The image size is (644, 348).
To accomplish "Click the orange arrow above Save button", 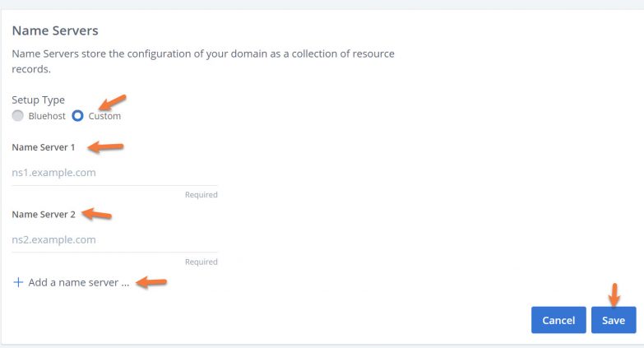I will tap(613, 295).
